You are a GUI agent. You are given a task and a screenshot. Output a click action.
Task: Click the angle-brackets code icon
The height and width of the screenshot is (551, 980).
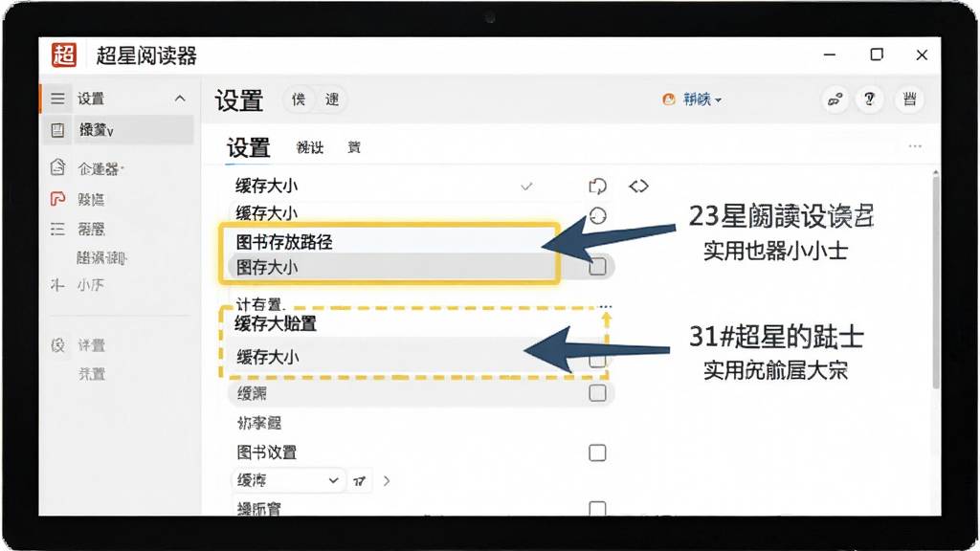[638, 187]
